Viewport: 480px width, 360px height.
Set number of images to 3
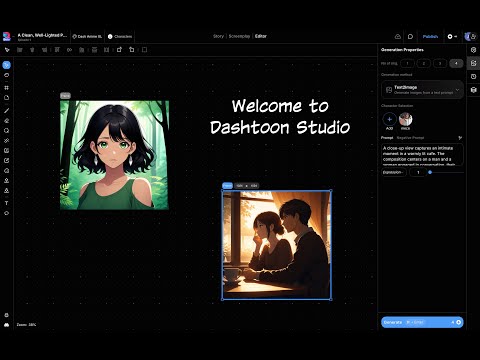coord(440,63)
